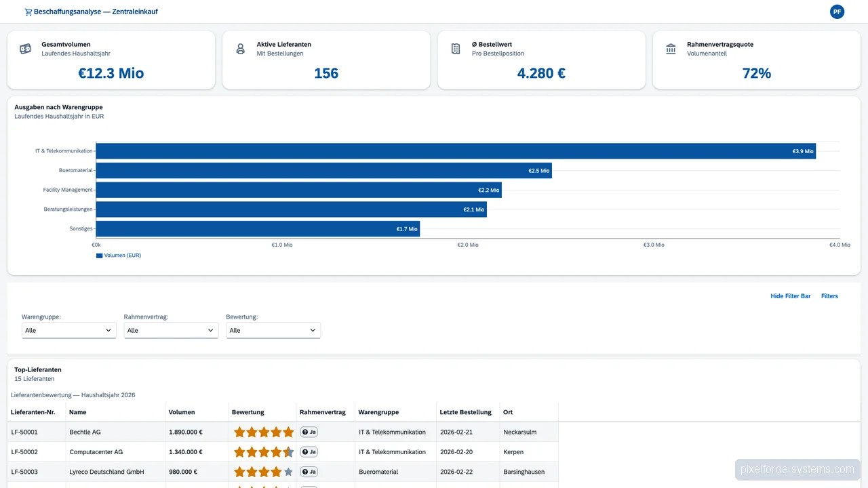
Task: Click the Bueromaterial bar value label €2.5 Mio
Action: pyautogui.click(x=538, y=170)
